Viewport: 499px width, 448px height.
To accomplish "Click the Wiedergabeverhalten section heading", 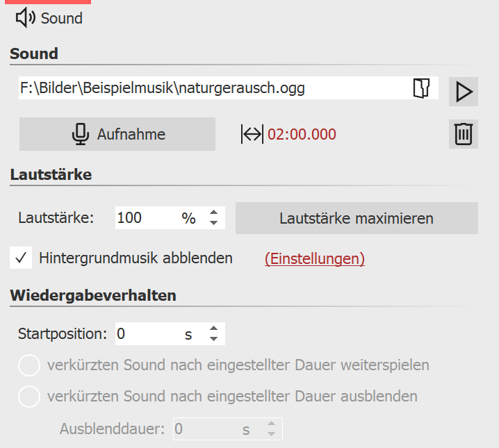I will (x=93, y=295).
